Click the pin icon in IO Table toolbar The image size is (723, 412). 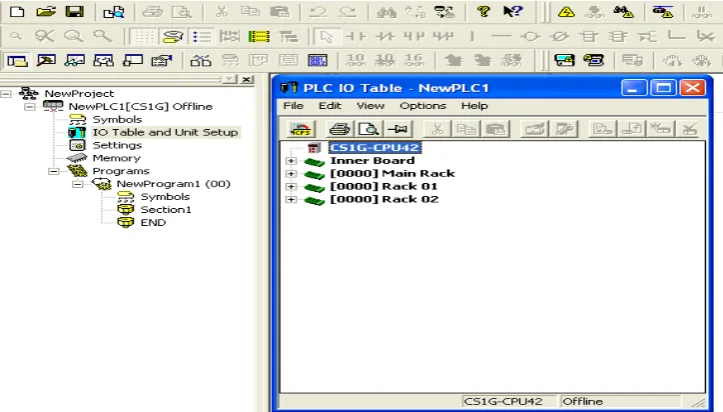coord(397,129)
